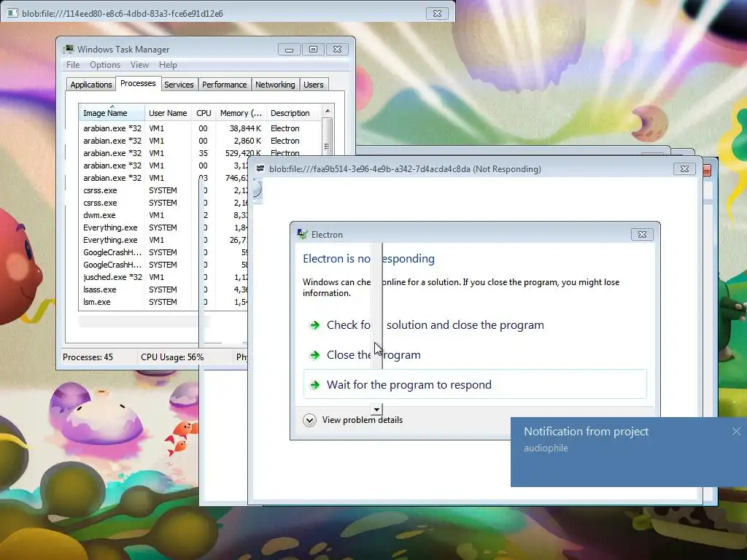
Task: Sort processes by Image Name column
Action: 112,113
